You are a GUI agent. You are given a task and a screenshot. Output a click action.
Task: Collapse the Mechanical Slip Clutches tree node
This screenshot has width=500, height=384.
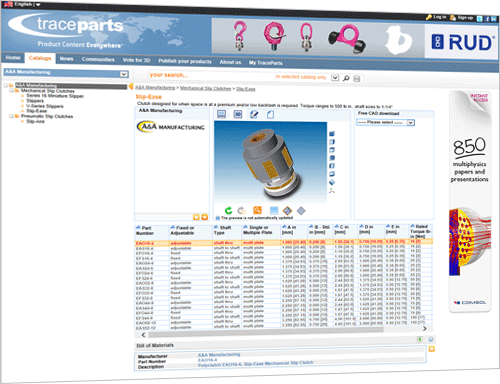coord(11,91)
